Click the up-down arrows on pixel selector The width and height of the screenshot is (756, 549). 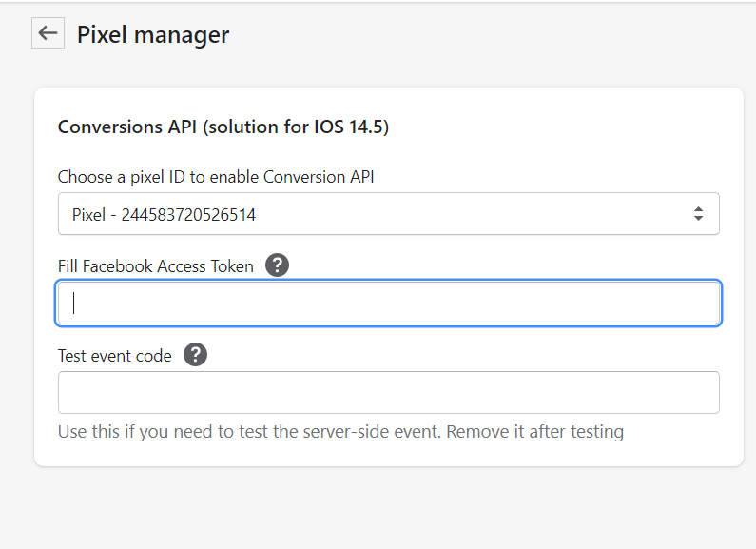698,214
